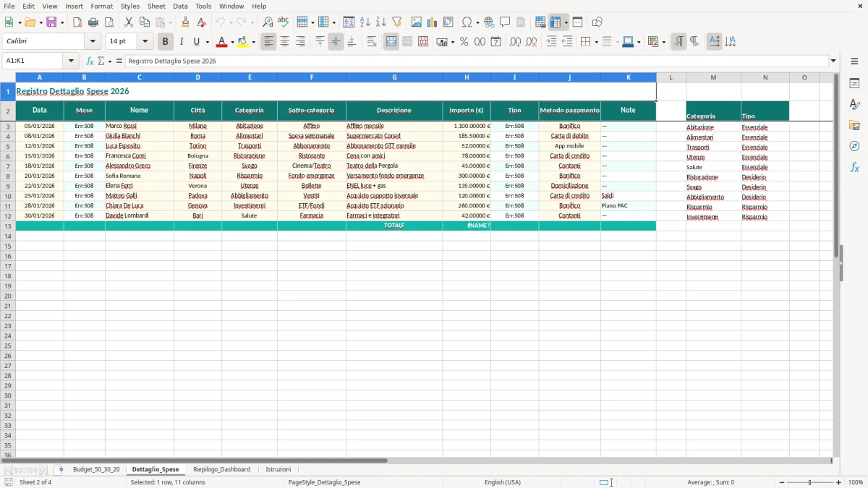Image resolution: width=868 pixels, height=488 pixels.
Task: Toggle Align Left button
Action: tap(269, 42)
